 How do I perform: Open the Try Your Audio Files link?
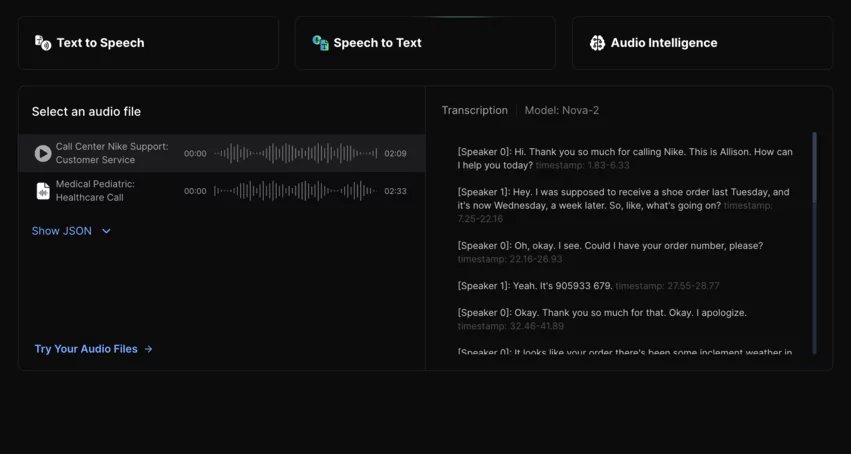pos(93,349)
